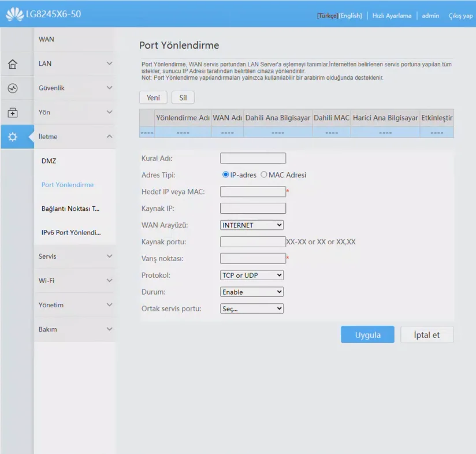Expand the Yön menu chevron
The height and width of the screenshot is (454, 476).
[x=110, y=112]
